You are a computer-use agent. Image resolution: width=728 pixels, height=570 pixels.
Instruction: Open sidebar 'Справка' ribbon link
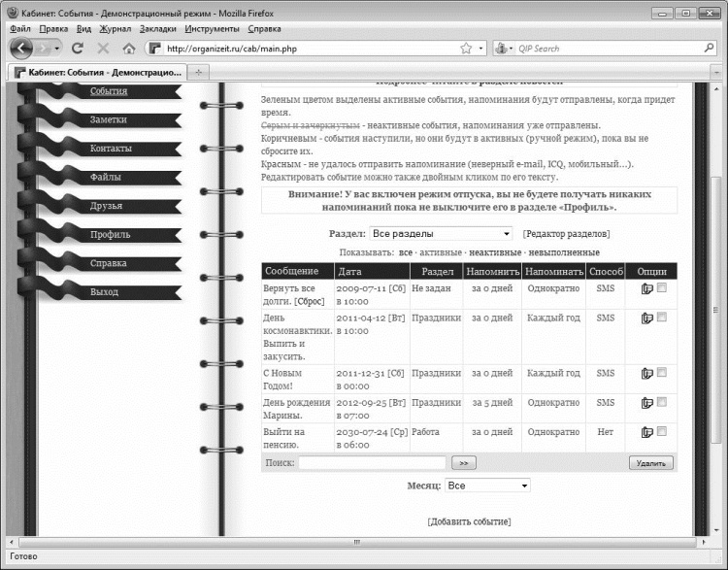(x=108, y=263)
